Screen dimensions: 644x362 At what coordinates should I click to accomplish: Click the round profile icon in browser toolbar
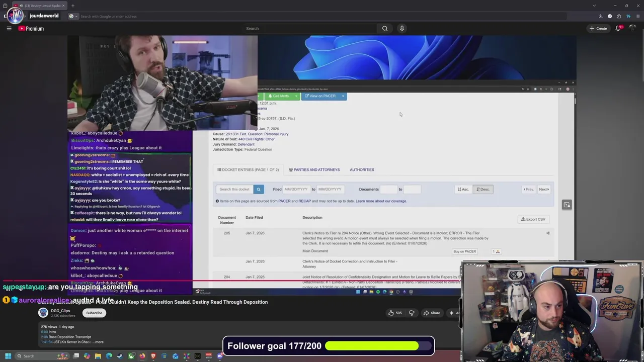(610, 16)
